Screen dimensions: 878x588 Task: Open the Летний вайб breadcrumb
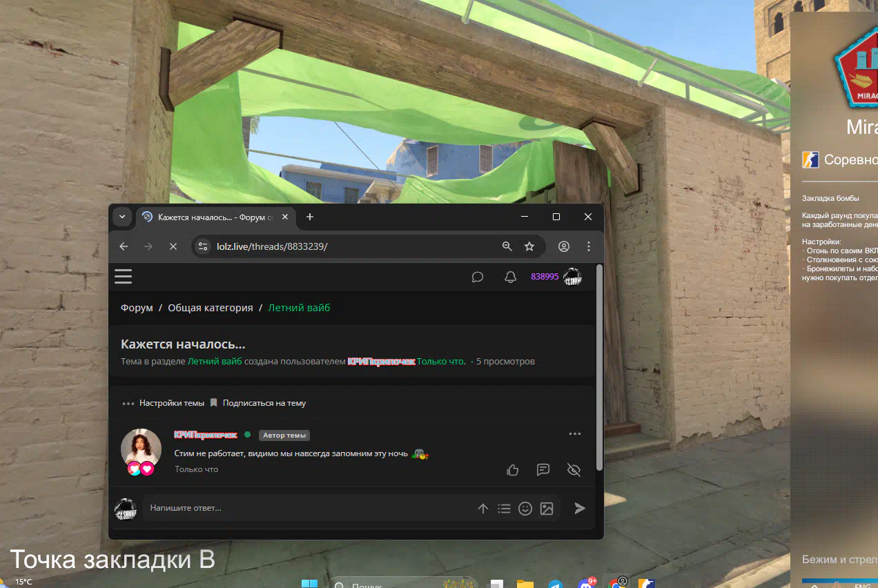(300, 308)
